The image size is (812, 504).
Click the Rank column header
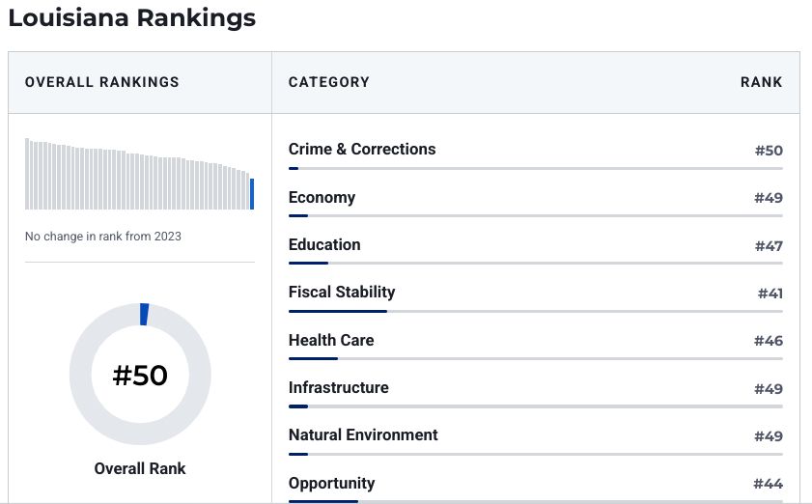click(761, 82)
